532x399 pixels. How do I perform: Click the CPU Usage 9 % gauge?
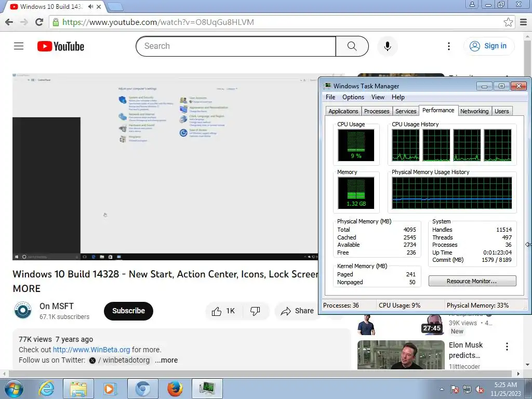356,145
